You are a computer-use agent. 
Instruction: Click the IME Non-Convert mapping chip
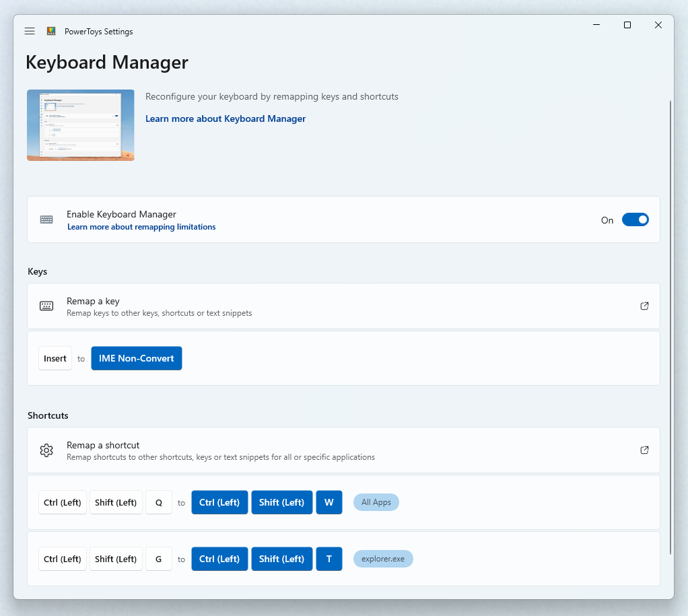(136, 358)
